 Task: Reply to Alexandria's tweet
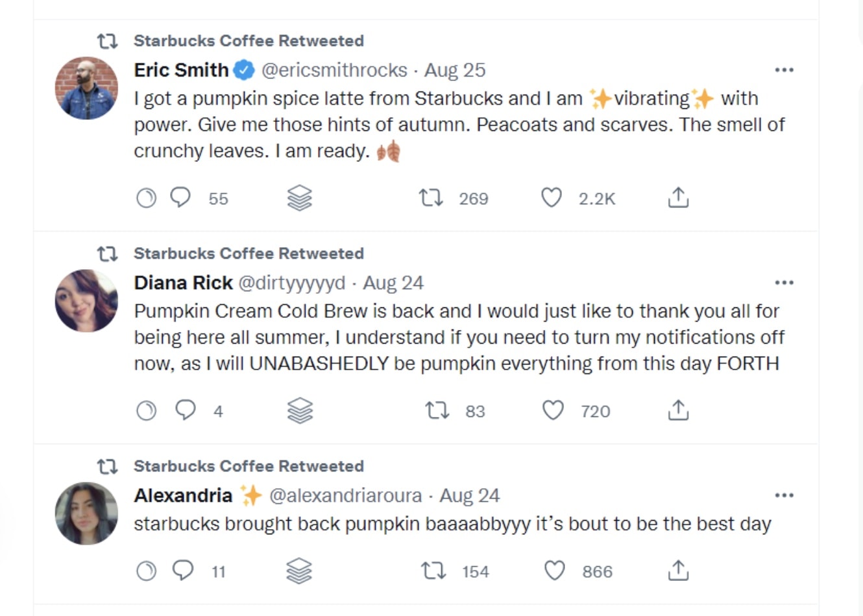click(x=183, y=570)
